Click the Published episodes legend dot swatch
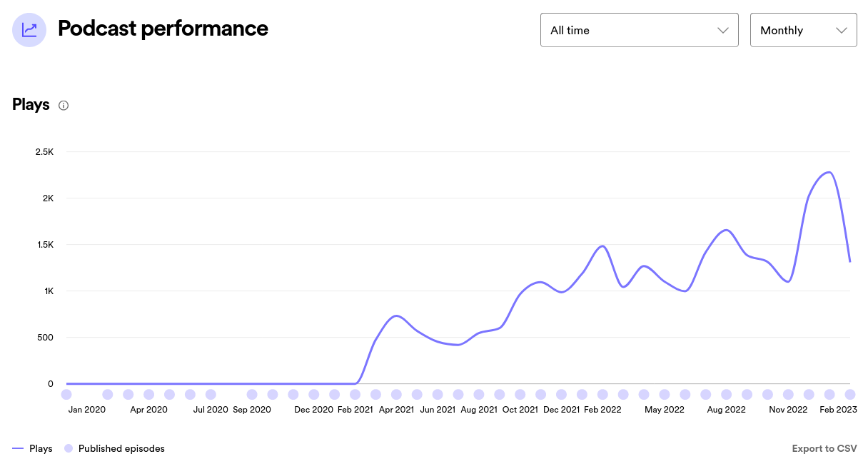 click(x=69, y=448)
